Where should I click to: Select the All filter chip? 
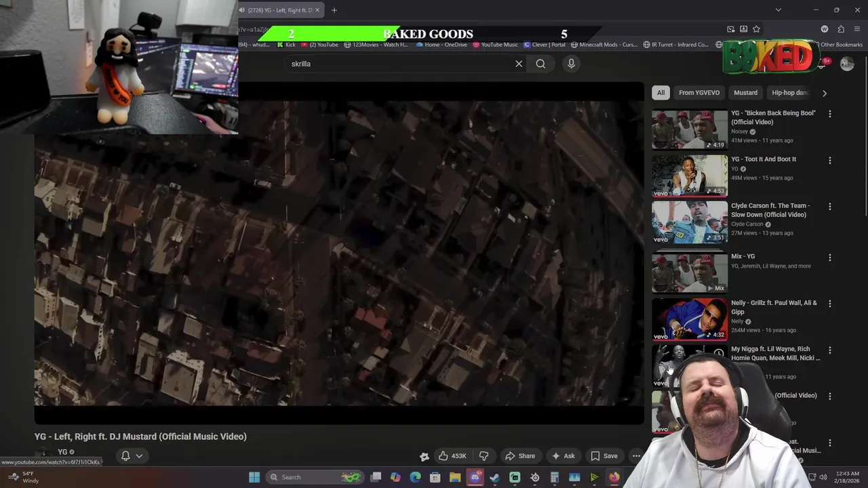pyautogui.click(x=660, y=93)
